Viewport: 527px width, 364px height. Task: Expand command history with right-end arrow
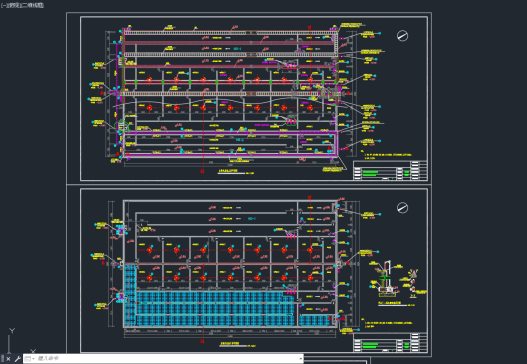[300, 359]
